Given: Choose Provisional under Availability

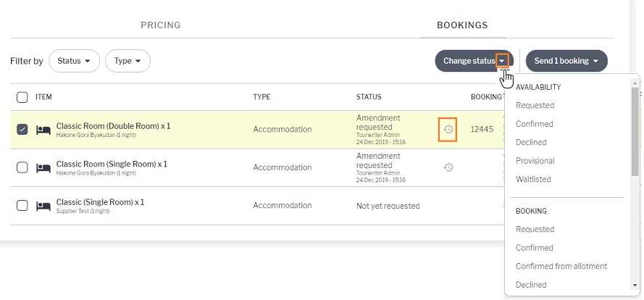Looking at the screenshot, I should tap(535, 161).
